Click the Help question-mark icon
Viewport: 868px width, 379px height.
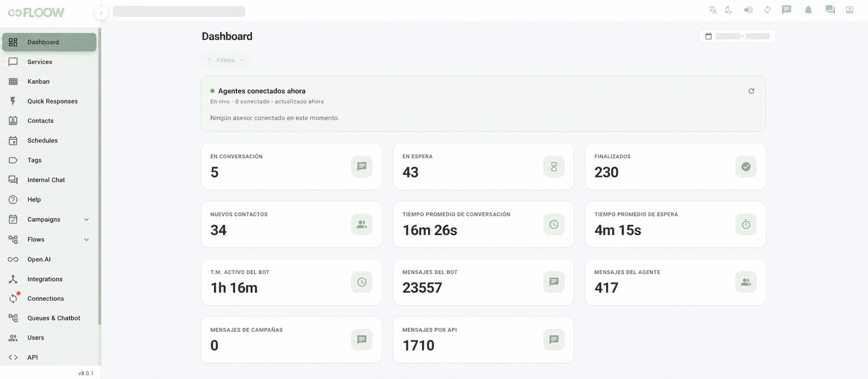point(13,199)
